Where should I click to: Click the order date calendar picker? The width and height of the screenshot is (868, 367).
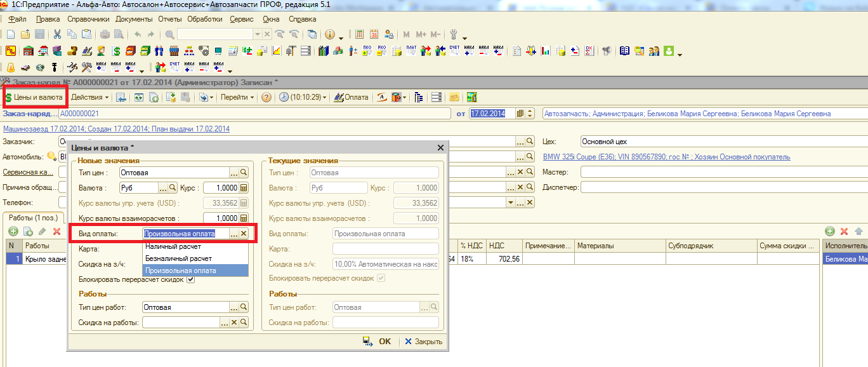520,114
